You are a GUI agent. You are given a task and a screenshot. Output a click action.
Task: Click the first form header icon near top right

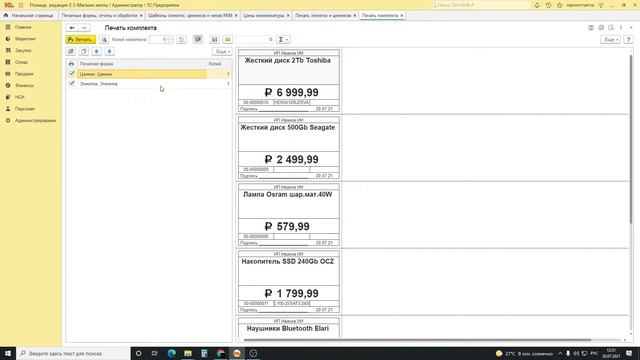coord(591,28)
